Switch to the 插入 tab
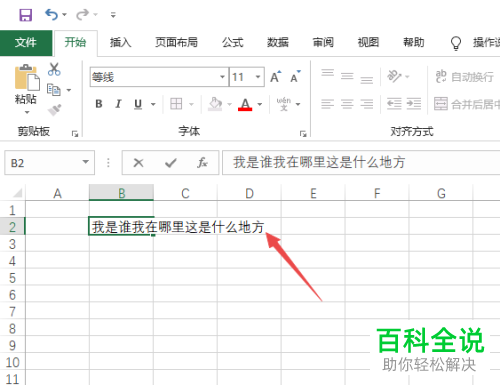This screenshot has width=500, height=385. coord(121,43)
